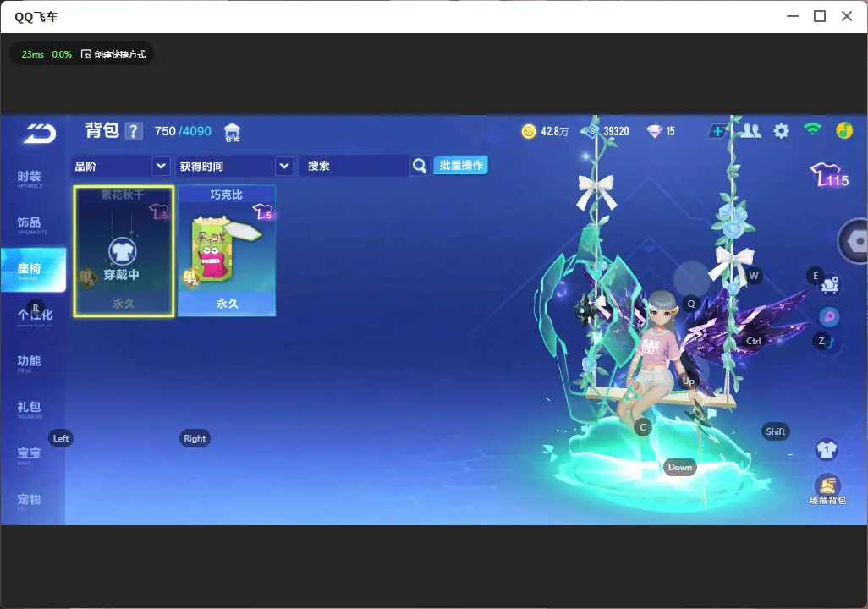Click the Q key overlay button

click(691, 304)
